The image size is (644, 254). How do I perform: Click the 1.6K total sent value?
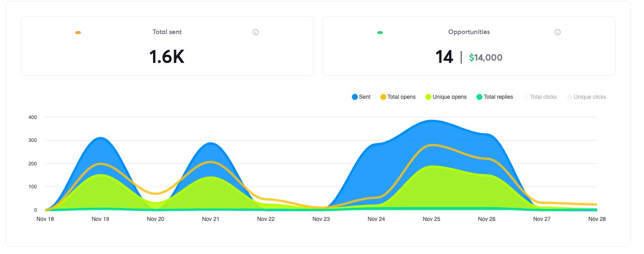167,57
